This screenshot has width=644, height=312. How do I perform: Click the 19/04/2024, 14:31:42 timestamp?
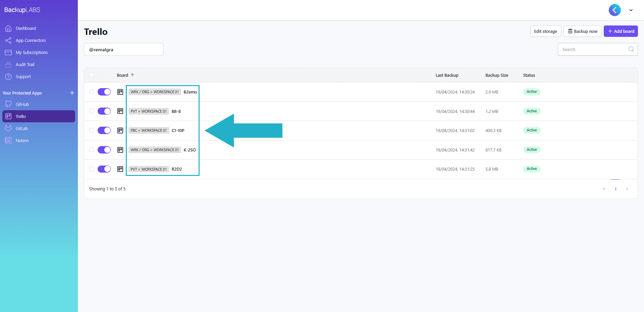click(455, 150)
